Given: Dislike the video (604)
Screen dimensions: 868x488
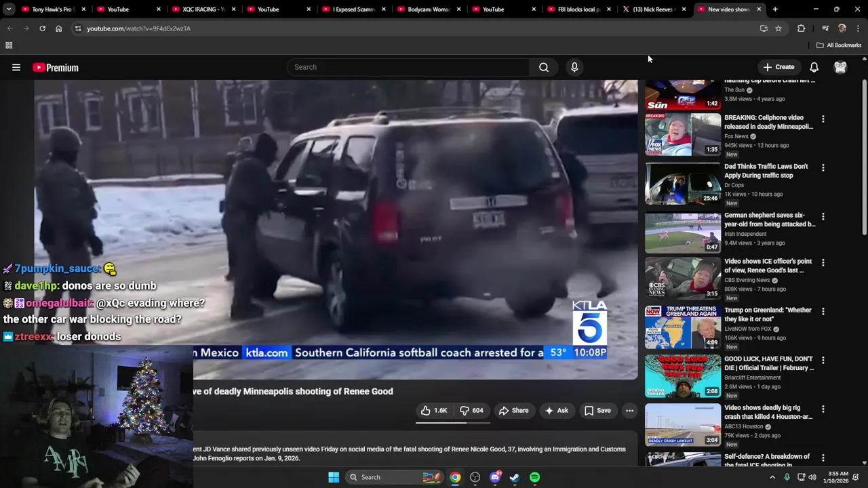Looking at the screenshot, I should pos(472,411).
